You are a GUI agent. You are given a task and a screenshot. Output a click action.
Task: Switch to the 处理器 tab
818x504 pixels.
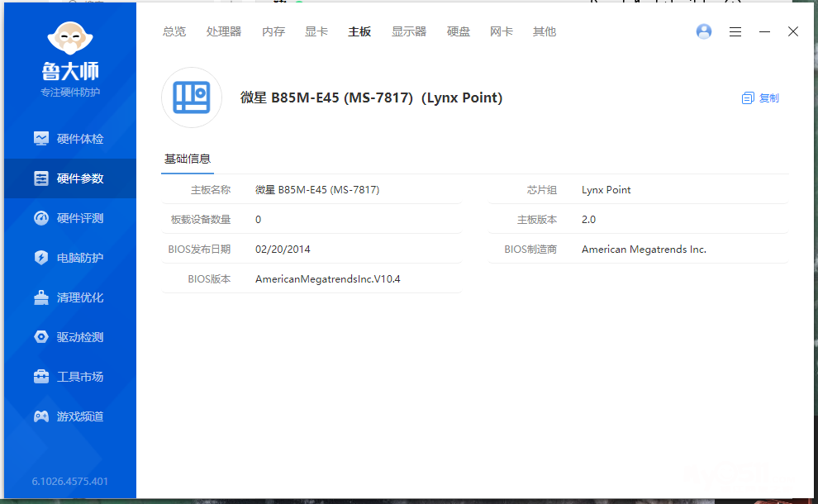[224, 31]
